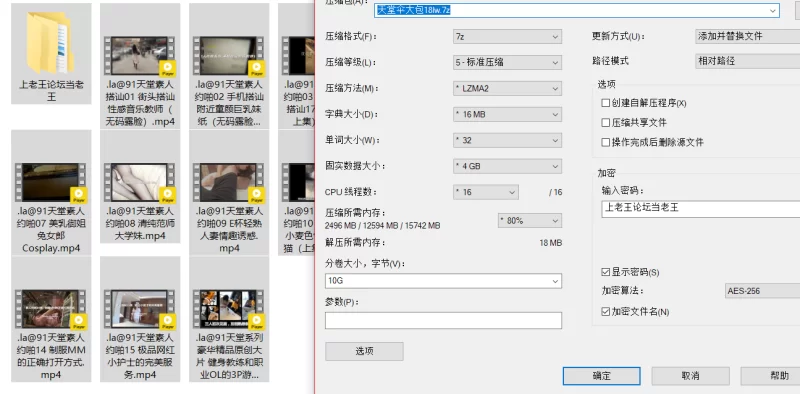The image size is (800, 394).
Task: Select the 豪华精品原创大片 video file
Action: tap(229, 319)
